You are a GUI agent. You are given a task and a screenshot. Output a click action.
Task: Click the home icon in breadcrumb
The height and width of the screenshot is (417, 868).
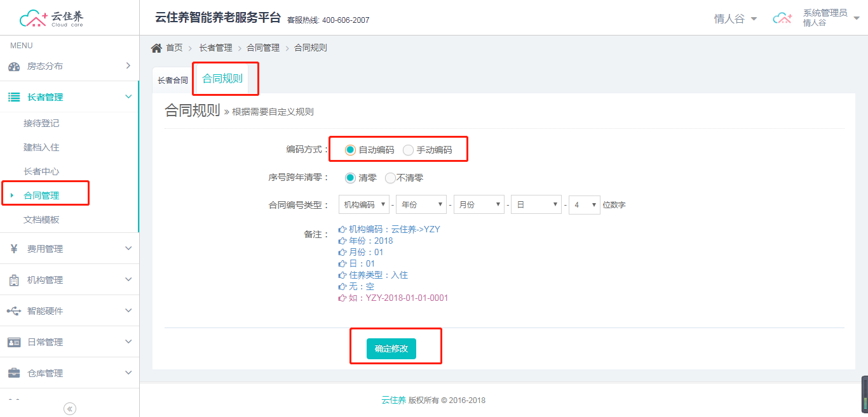coord(156,48)
